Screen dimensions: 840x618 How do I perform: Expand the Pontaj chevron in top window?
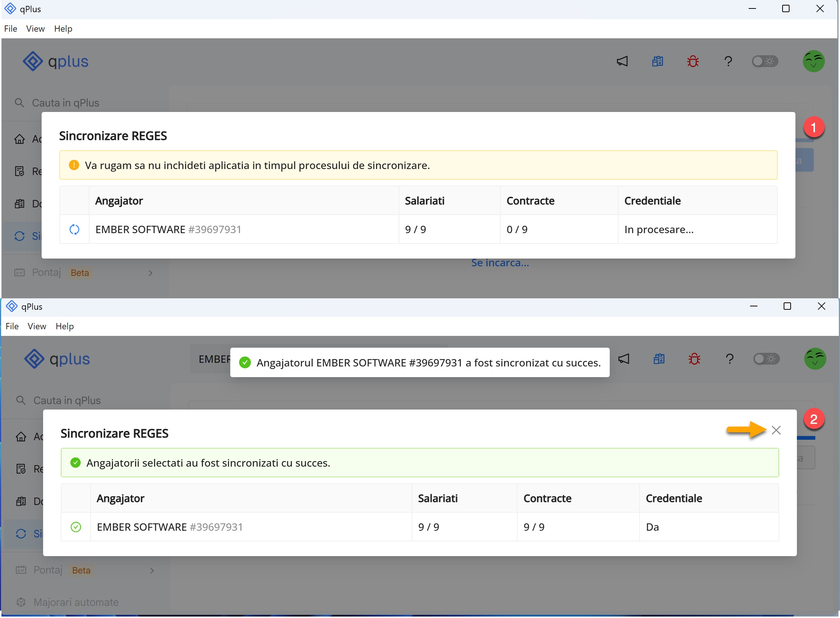coord(150,273)
